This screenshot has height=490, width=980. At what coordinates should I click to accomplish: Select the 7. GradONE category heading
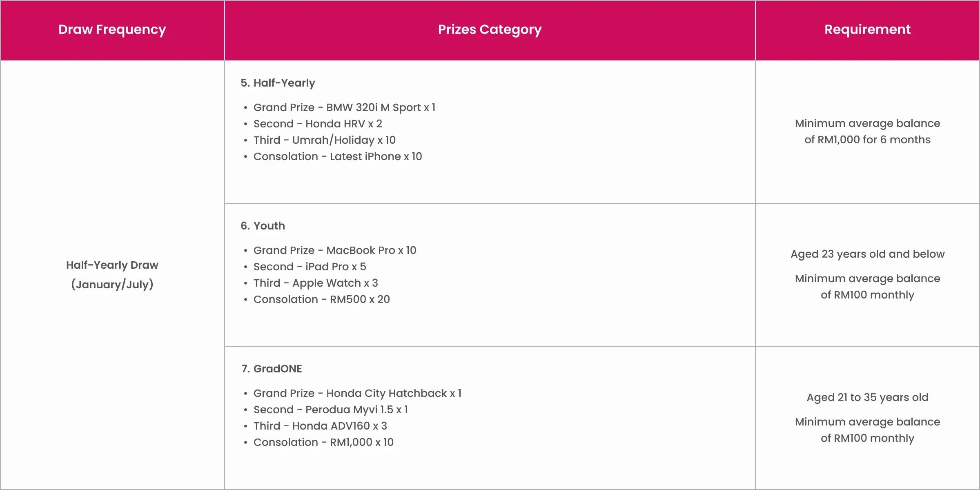click(x=271, y=369)
